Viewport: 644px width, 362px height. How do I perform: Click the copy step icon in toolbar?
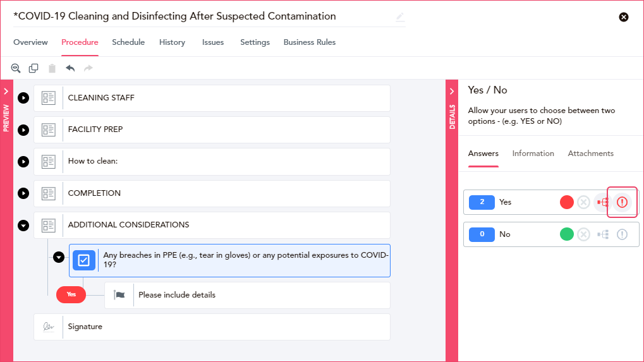pos(33,68)
